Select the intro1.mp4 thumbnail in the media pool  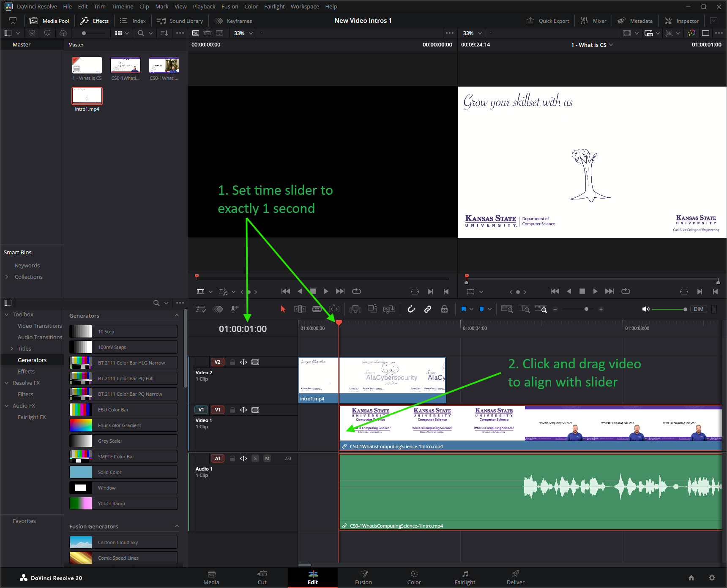(x=87, y=96)
